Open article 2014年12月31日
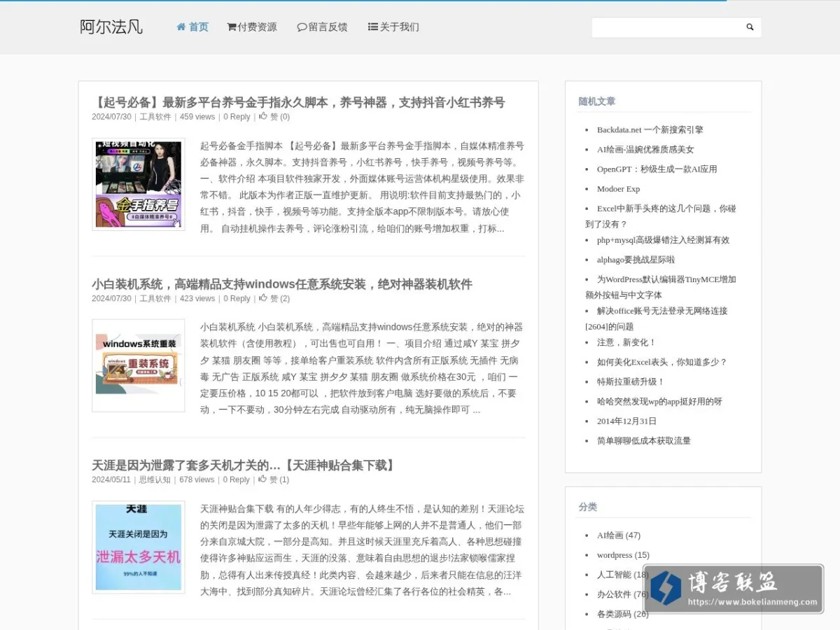This screenshot has height=630, width=840. tap(626, 421)
